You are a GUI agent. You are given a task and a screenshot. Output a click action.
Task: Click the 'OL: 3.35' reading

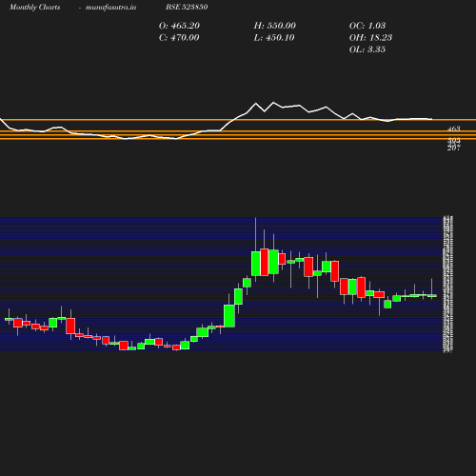click(x=367, y=50)
